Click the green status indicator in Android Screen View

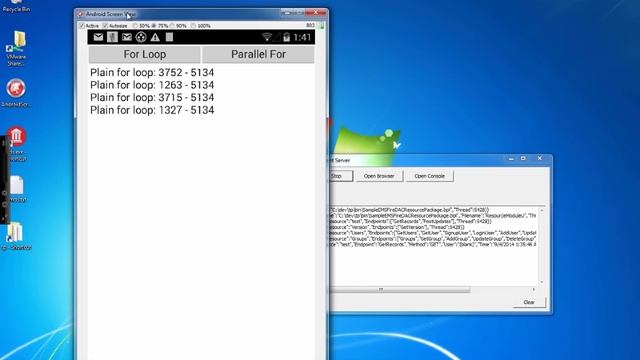[322, 26]
